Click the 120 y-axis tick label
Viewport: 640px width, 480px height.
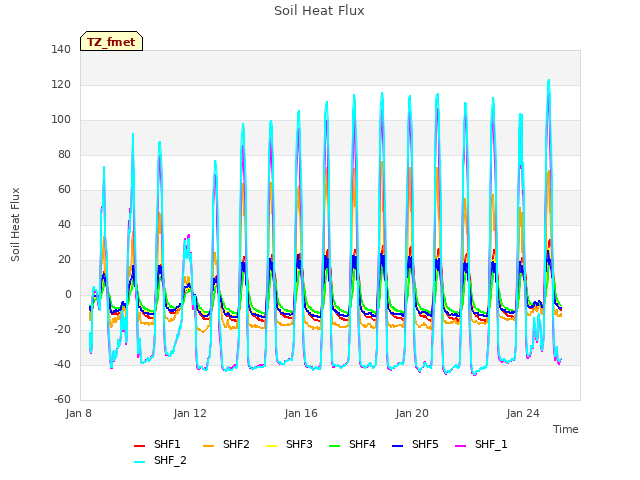point(61,84)
